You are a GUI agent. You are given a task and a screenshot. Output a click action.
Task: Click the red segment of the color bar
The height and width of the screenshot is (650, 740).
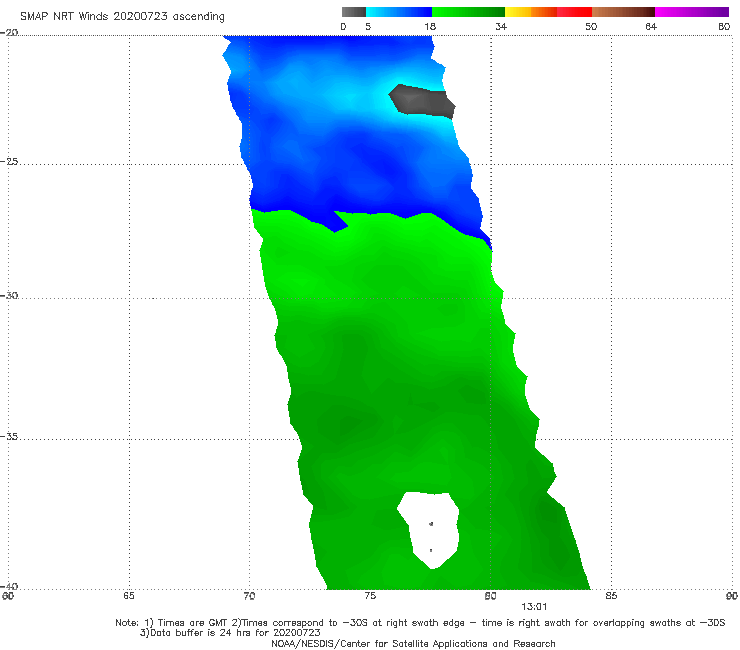(x=574, y=12)
